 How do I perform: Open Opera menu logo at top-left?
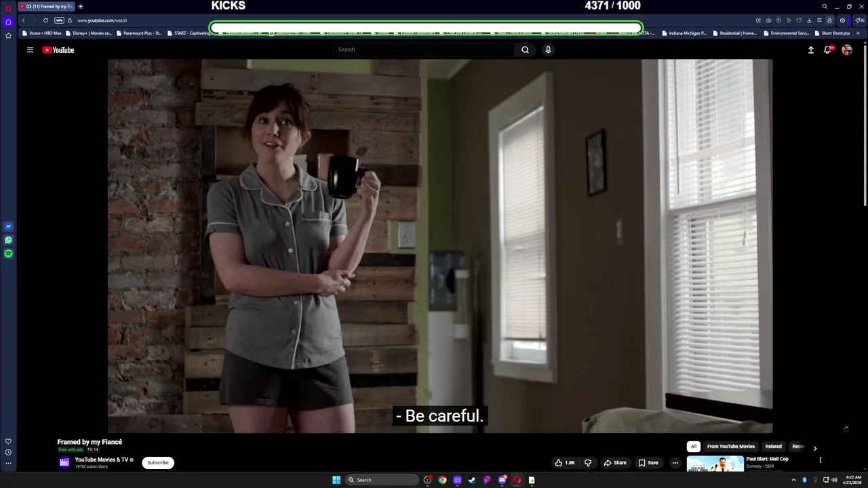[x=8, y=7]
